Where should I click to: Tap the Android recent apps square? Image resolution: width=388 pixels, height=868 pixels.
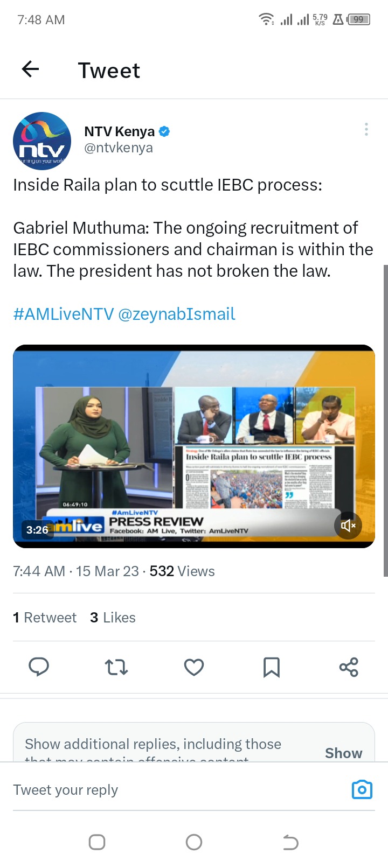(x=97, y=842)
